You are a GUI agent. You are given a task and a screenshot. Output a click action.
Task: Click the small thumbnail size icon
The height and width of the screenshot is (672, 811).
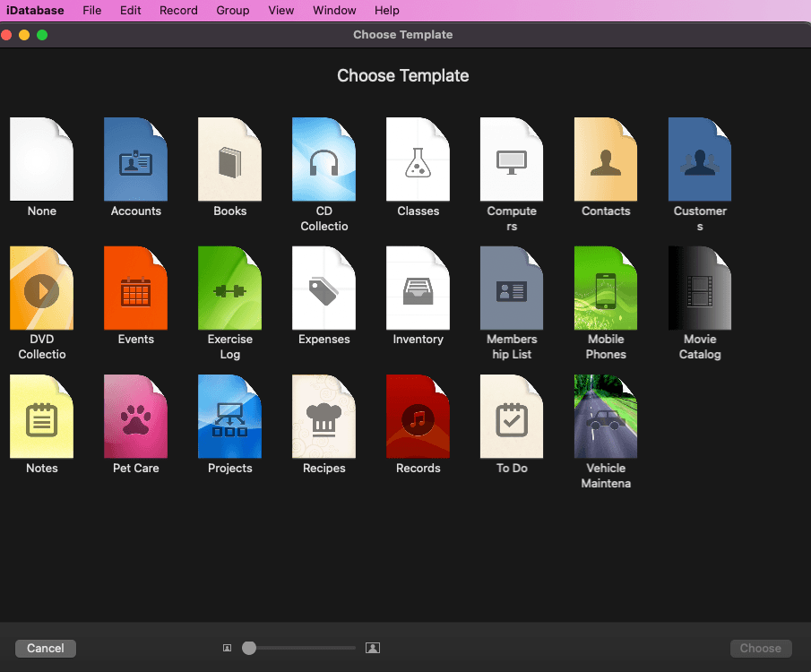pyautogui.click(x=227, y=648)
